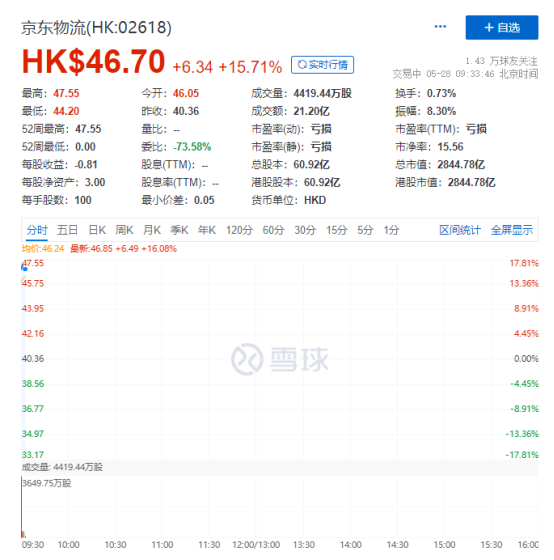This screenshot has width=554, height=560.
Task: Click the blue price dot on chart
Action: (25, 269)
